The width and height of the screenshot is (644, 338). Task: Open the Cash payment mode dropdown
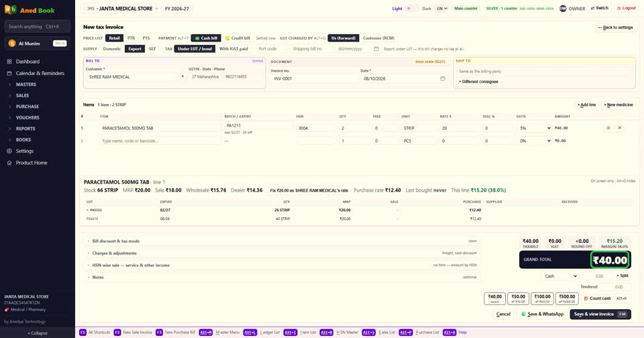pyautogui.click(x=561, y=276)
